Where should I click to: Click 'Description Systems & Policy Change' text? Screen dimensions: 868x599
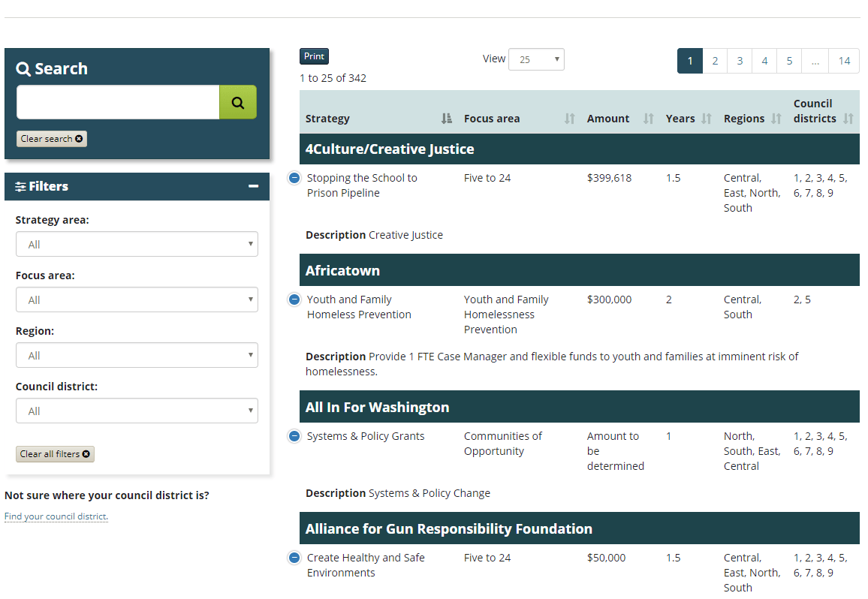point(397,493)
